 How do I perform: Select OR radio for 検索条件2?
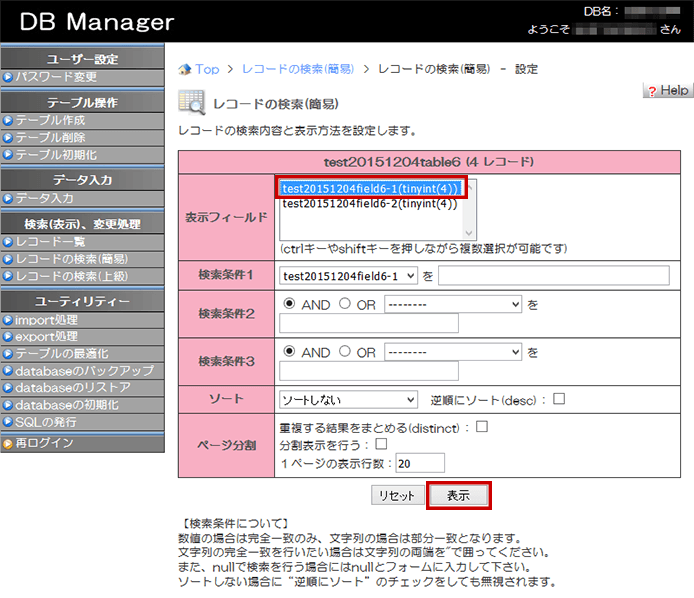(345, 304)
